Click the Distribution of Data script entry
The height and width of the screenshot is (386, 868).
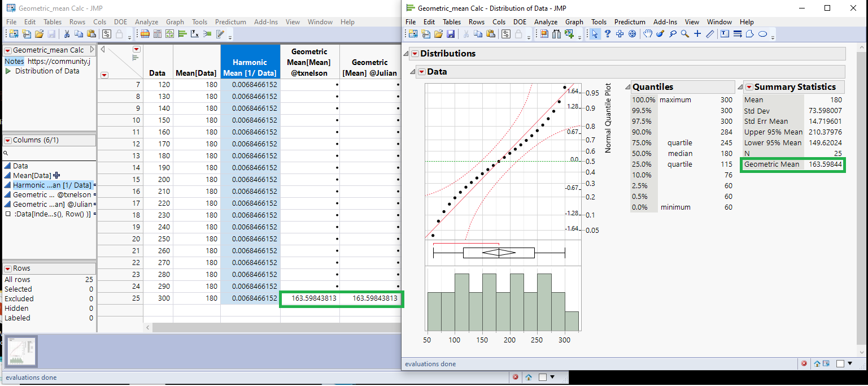tap(48, 71)
